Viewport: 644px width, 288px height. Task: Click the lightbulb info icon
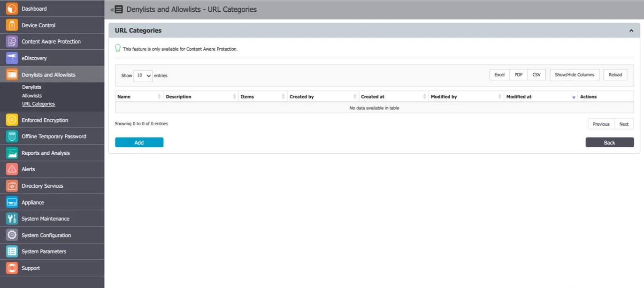118,48
